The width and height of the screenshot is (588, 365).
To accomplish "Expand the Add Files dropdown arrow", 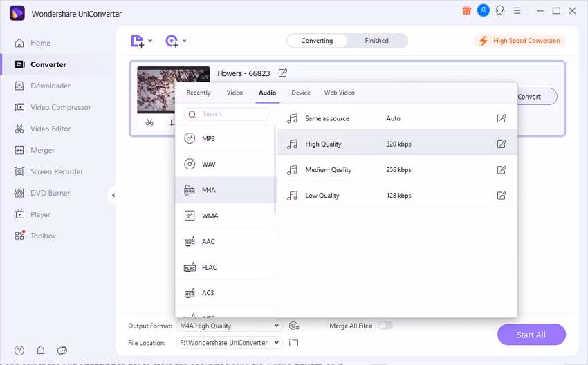I will pos(150,41).
